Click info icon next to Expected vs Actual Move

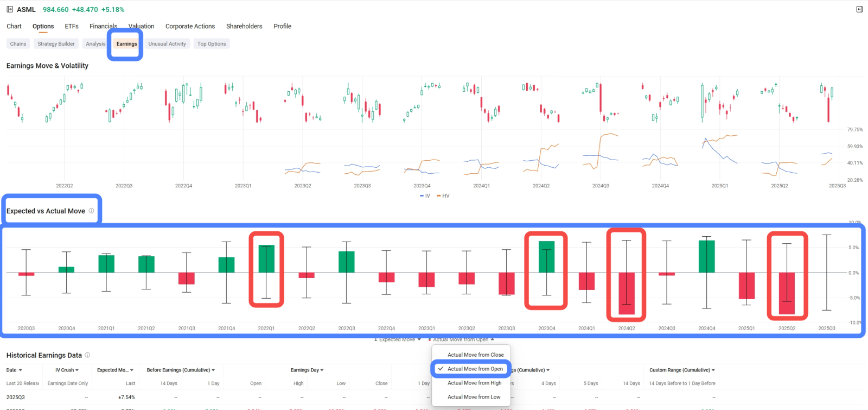tap(91, 211)
